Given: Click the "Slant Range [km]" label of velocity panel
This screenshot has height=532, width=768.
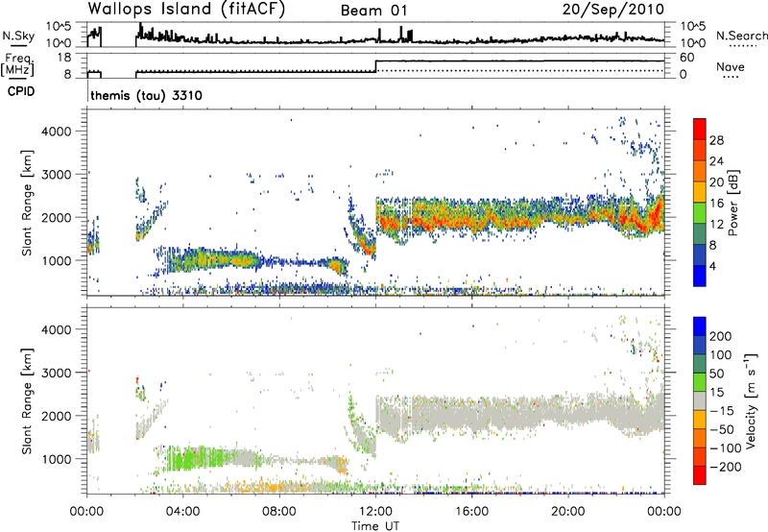Looking at the screenshot, I should (x=27, y=401).
